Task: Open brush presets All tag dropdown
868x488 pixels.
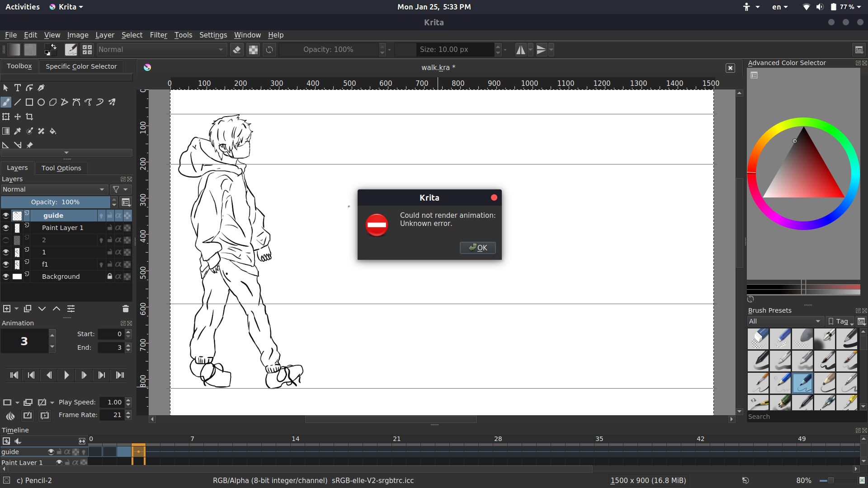Action: pos(784,321)
